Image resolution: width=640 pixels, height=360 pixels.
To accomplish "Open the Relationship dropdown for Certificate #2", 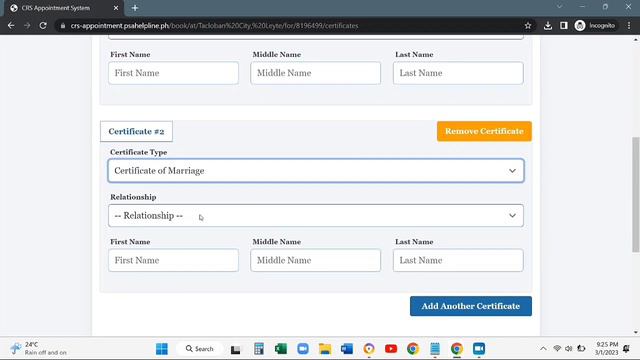I will point(316,216).
